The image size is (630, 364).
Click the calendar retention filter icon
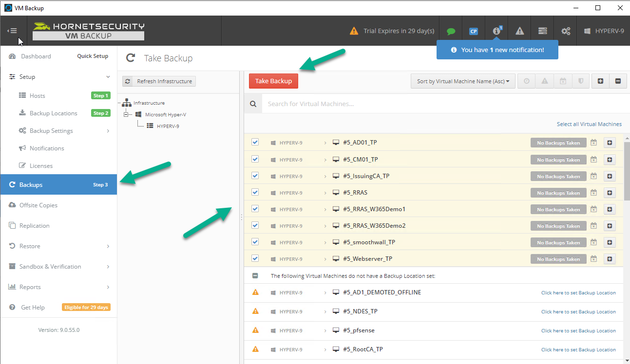[562, 81]
